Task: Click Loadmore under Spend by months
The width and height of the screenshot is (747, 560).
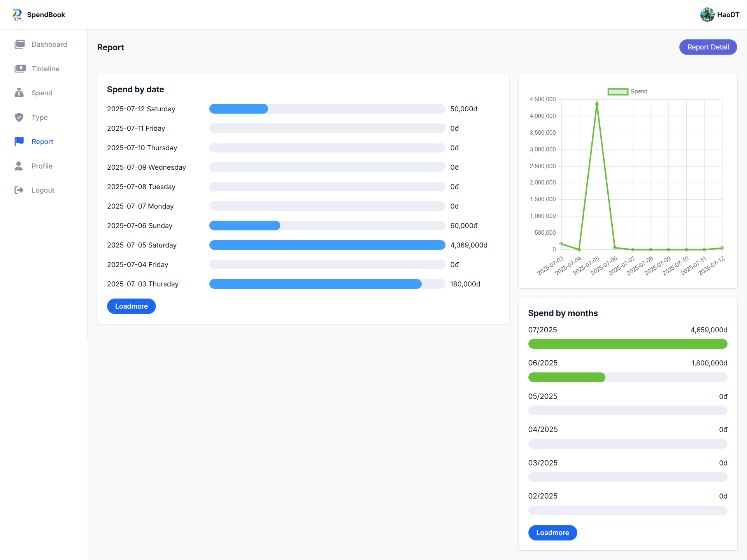Action: click(552, 533)
